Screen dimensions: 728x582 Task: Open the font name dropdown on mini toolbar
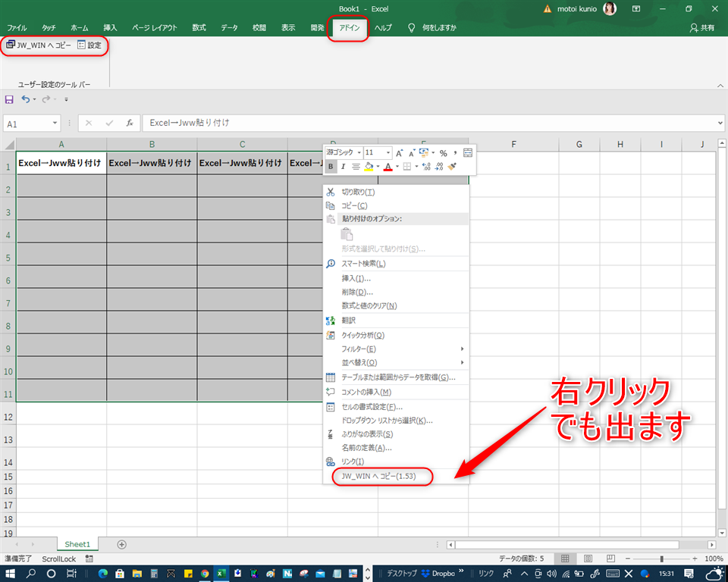point(359,152)
